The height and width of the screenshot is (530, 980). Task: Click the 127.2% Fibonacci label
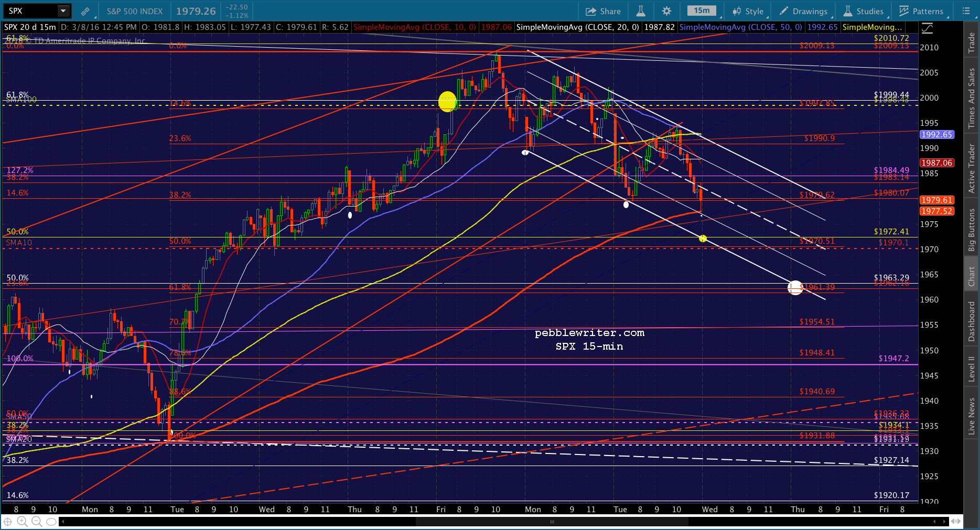click(20, 170)
